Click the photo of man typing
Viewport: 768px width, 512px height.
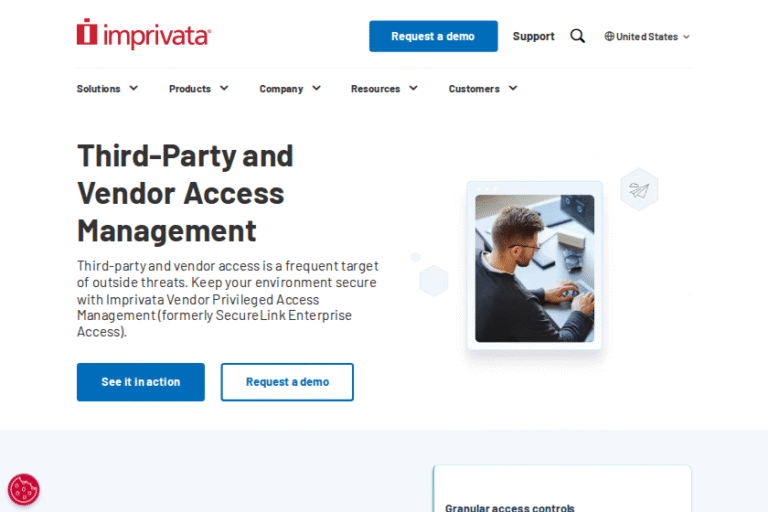tap(534, 268)
